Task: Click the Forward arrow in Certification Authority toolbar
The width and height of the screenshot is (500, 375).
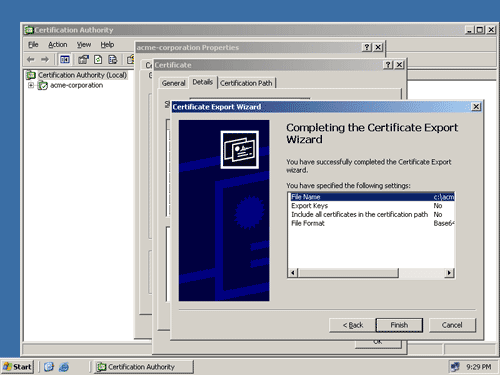Action: [45, 60]
